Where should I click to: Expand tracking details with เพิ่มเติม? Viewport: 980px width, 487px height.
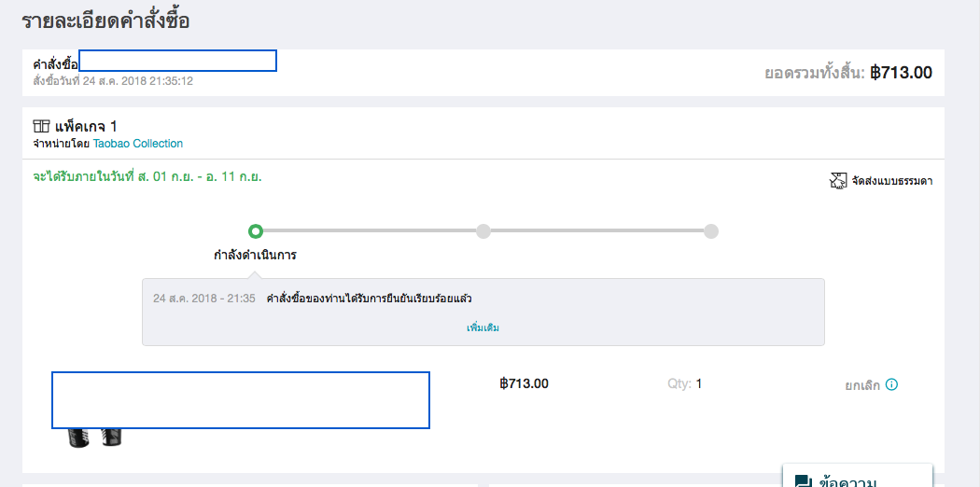pos(483,327)
